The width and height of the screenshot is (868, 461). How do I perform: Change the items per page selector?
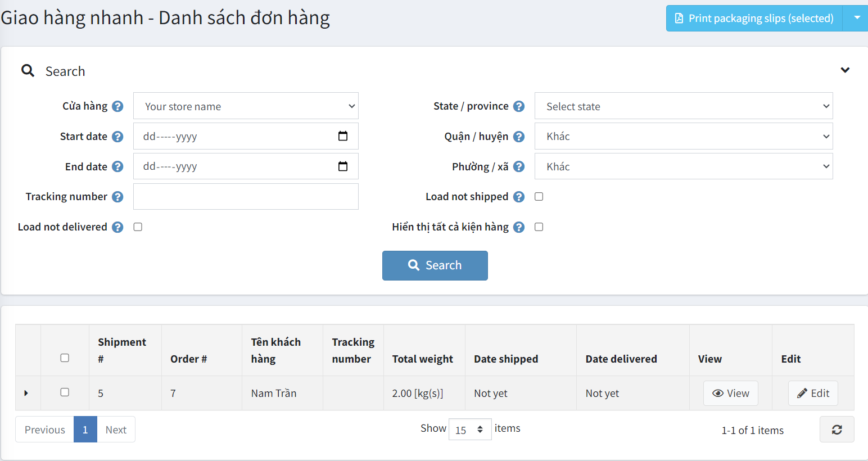click(x=470, y=430)
